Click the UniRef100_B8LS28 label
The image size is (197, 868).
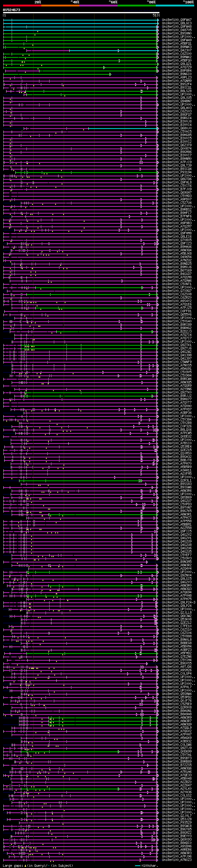[x=177, y=91]
